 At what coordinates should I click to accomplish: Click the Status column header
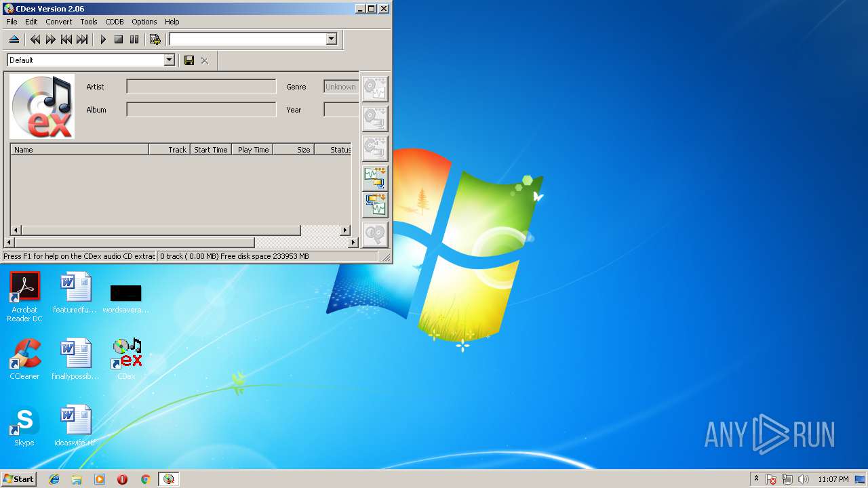coord(333,150)
